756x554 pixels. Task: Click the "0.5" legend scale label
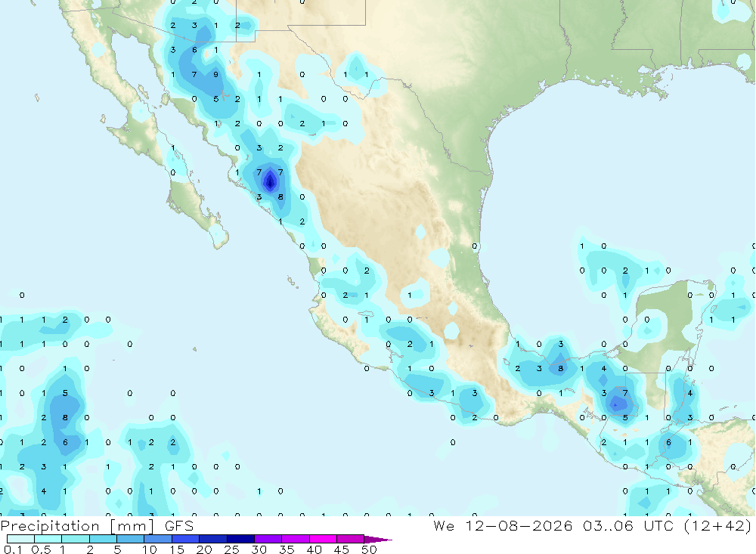41,549
